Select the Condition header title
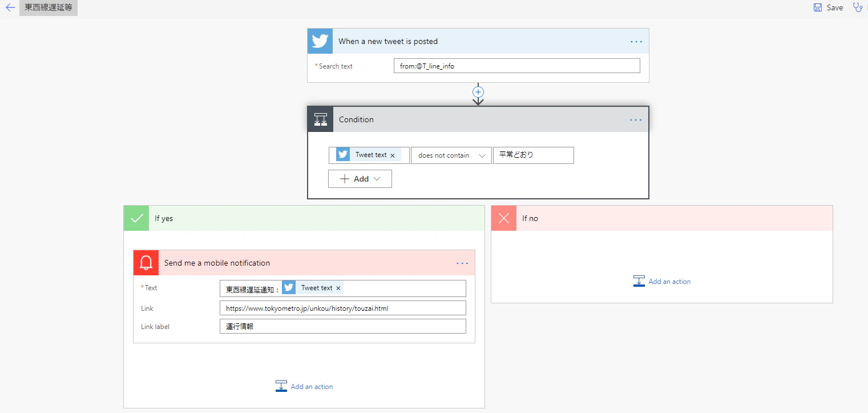Screen dimensions: 868x413 click(x=356, y=119)
